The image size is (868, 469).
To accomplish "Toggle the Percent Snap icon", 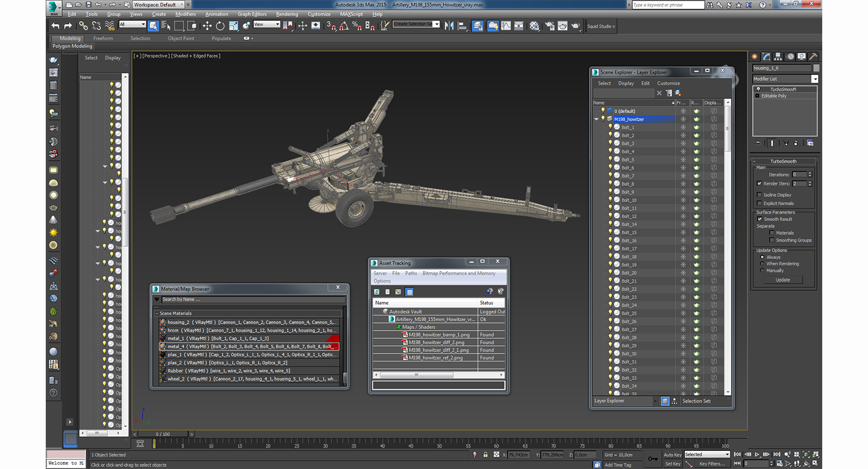I will [x=357, y=26].
